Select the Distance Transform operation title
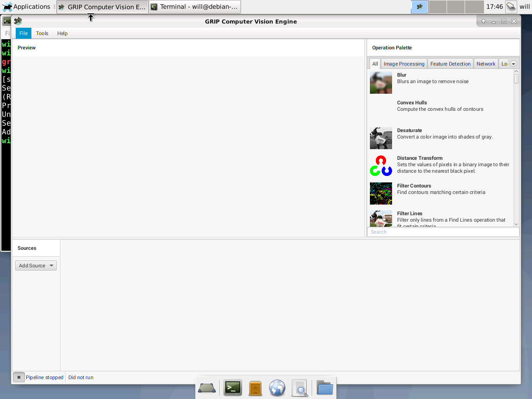 click(420, 158)
